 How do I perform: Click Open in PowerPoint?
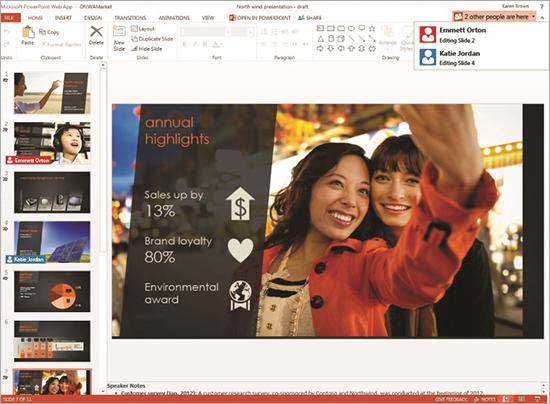pos(260,18)
